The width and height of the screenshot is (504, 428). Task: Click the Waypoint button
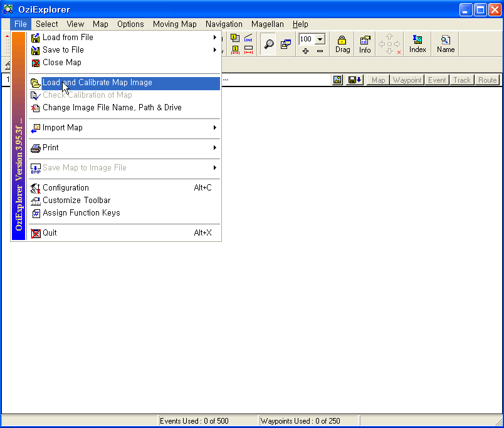(407, 80)
